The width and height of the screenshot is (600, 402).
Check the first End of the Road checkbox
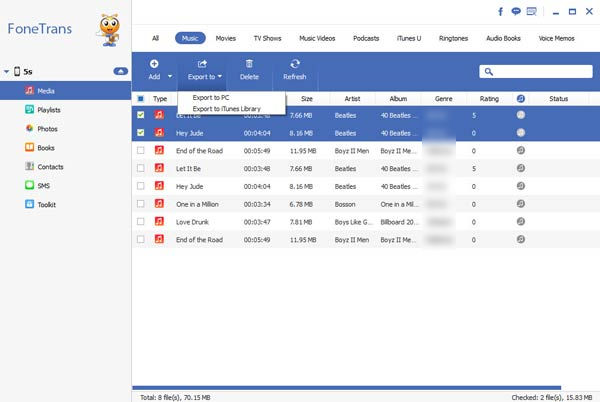pos(140,150)
